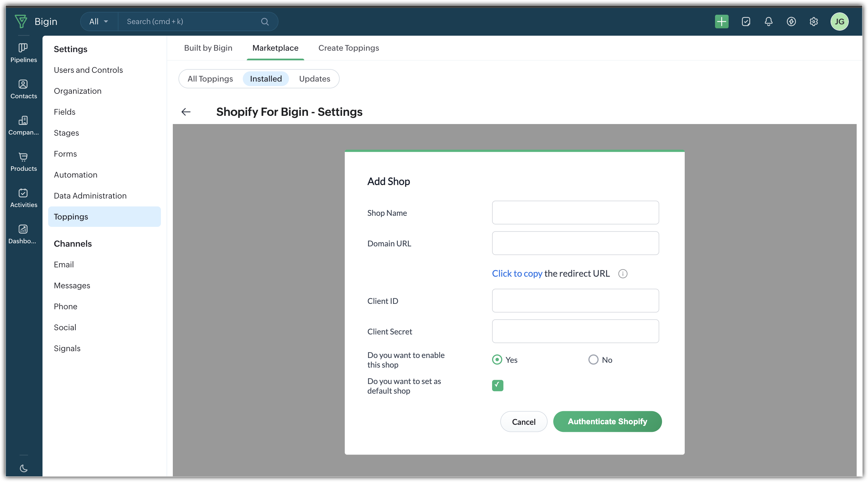Click the green plus create button
Image resolution: width=868 pixels, height=482 pixels.
722,22
